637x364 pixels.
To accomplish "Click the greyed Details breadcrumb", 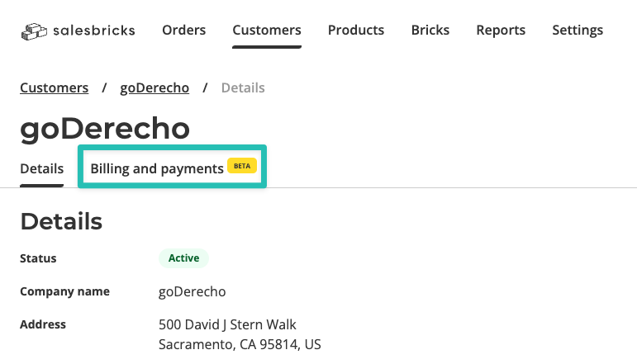I will (243, 87).
